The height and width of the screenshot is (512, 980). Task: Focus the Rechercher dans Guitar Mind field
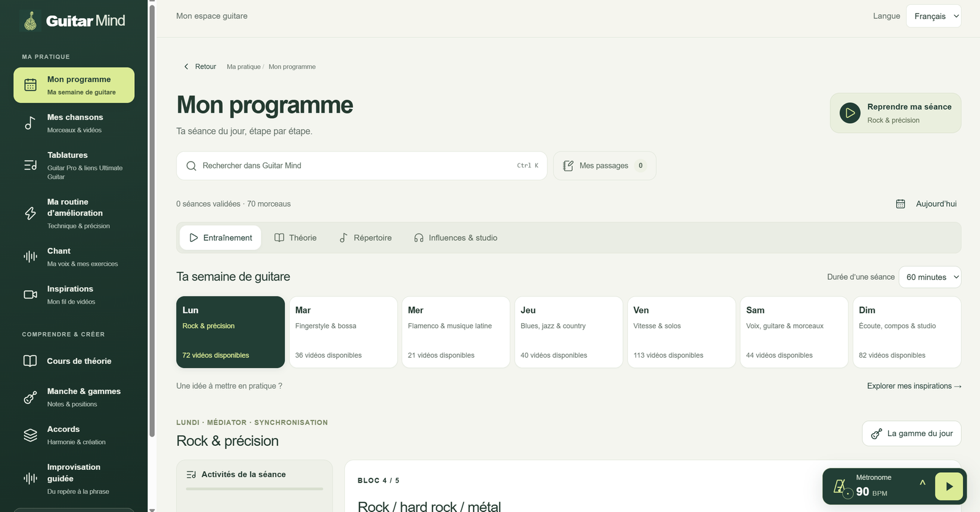(361, 165)
